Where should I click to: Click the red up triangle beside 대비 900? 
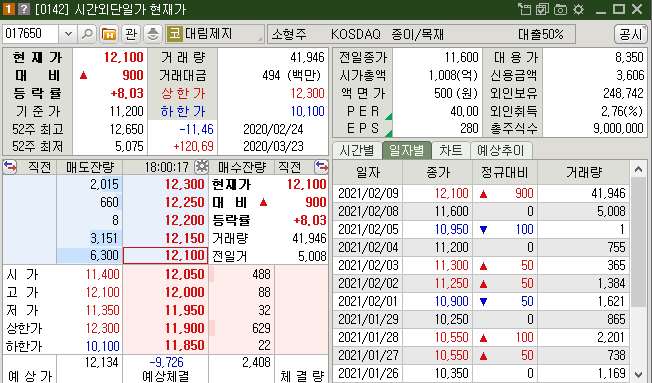click(84, 75)
